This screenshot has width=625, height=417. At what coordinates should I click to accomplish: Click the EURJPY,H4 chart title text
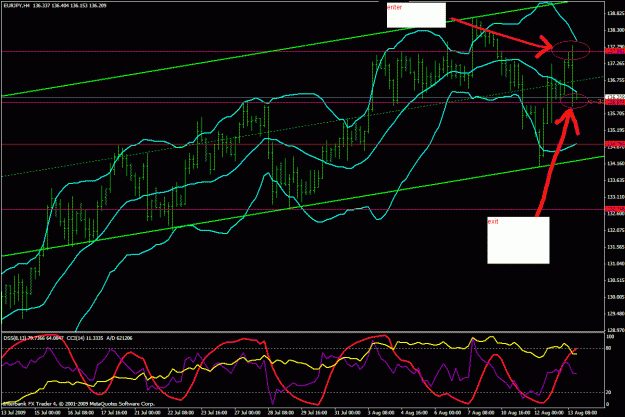[x=16, y=6]
